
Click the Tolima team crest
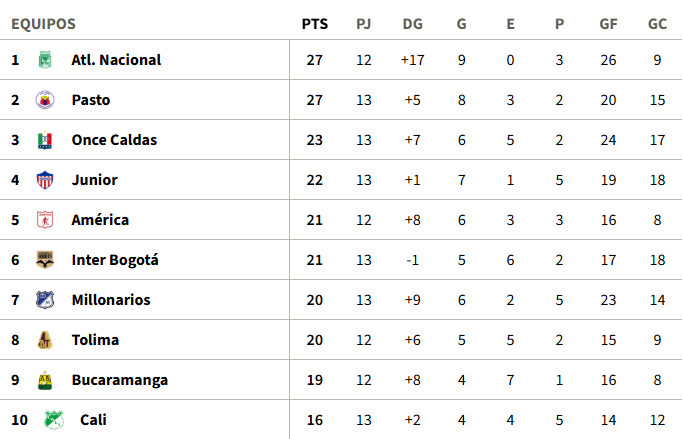[44, 340]
